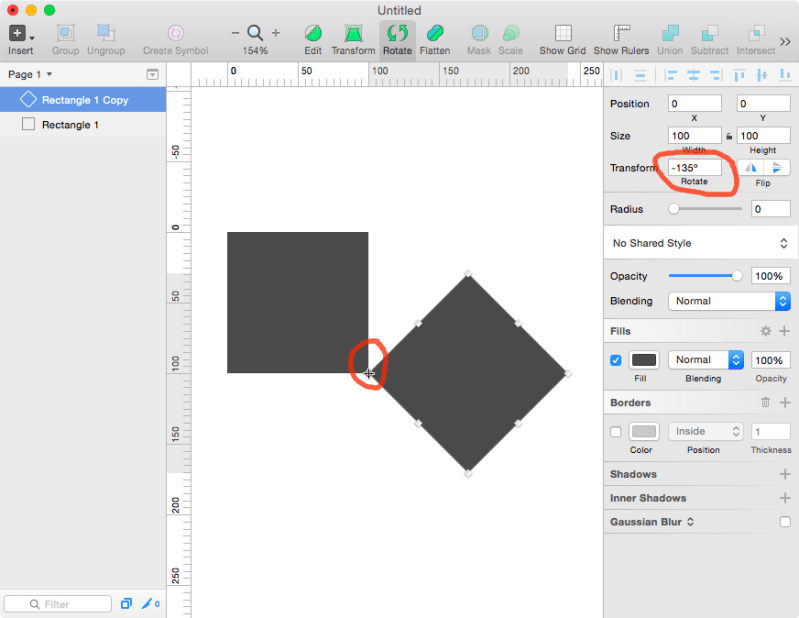Open the border Position Inside dropdown
Image resolution: width=799 pixels, height=618 pixels.
[x=706, y=432]
